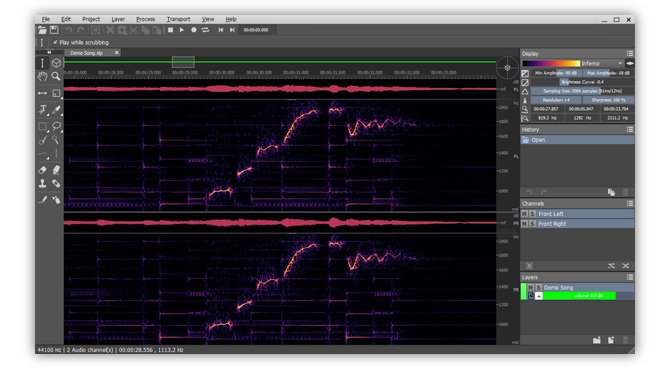670x369 pixels.
Task: Select the playback cursor tool
Action: 42,63
